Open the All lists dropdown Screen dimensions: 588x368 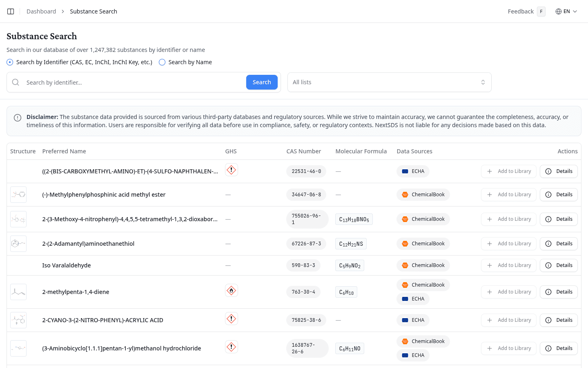pyautogui.click(x=389, y=82)
